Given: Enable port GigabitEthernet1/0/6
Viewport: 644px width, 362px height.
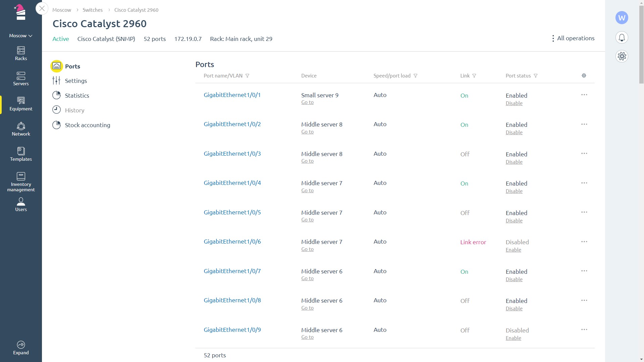Looking at the screenshot, I should click(x=513, y=250).
